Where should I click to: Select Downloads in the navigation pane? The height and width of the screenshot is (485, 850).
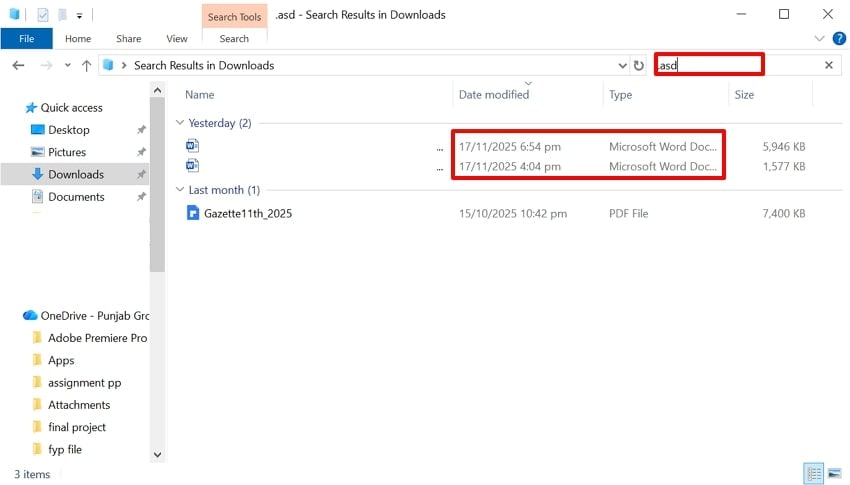(76, 174)
